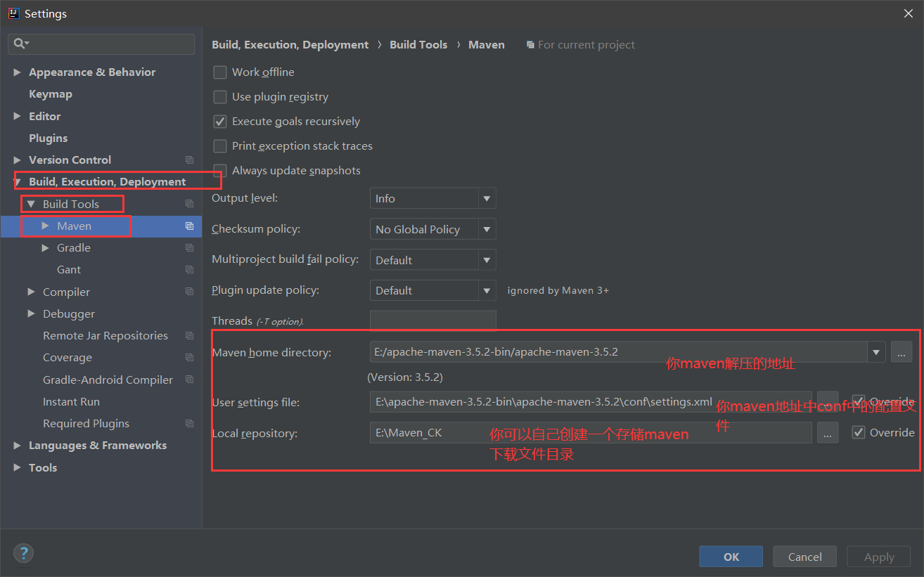924x577 pixels.
Task: Uncheck Execute goals recursively
Action: coord(220,122)
